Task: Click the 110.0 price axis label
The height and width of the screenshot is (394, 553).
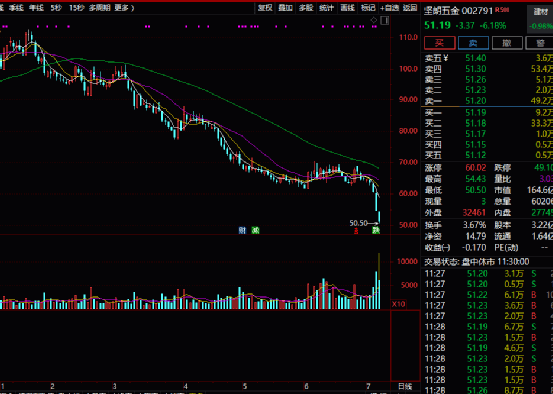Action: click(x=408, y=37)
